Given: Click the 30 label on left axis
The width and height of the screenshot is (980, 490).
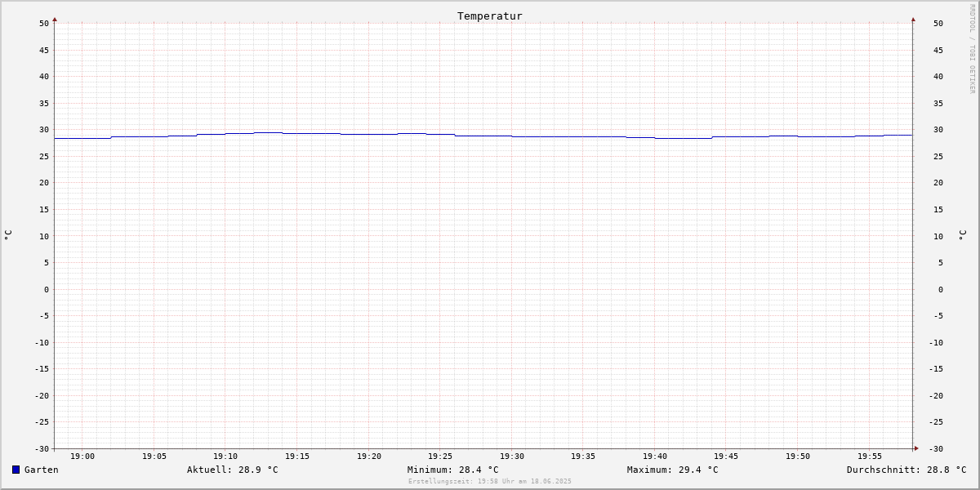Looking at the screenshot, I should (44, 130).
